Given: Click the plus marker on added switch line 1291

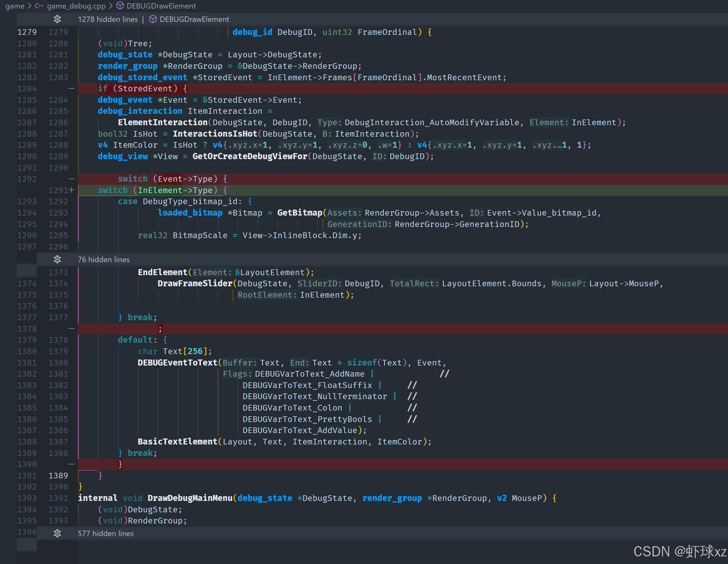Looking at the screenshot, I should [71, 190].
